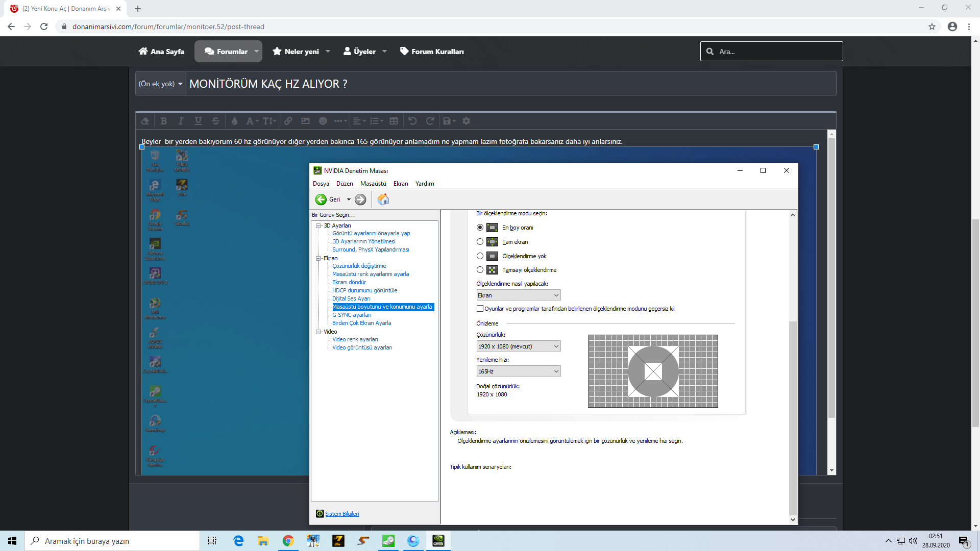Open Chrome profile avatar icon

952,27
